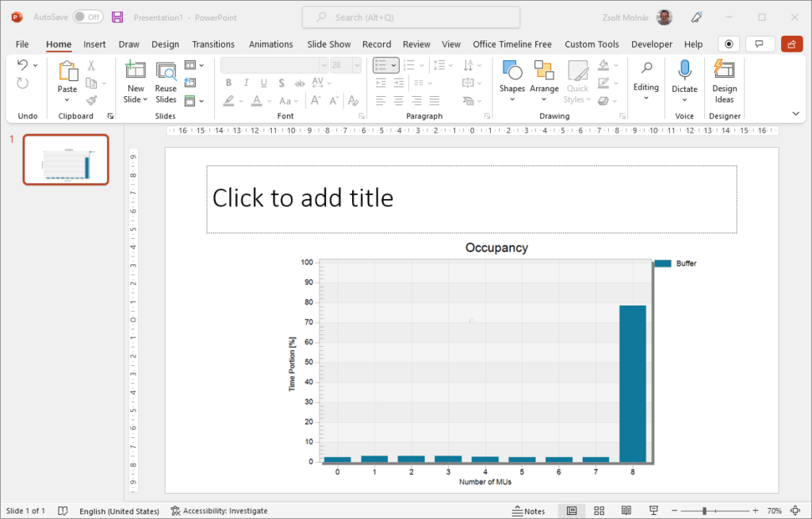Click Accessibility: Investigate in status bar

pos(219,511)
